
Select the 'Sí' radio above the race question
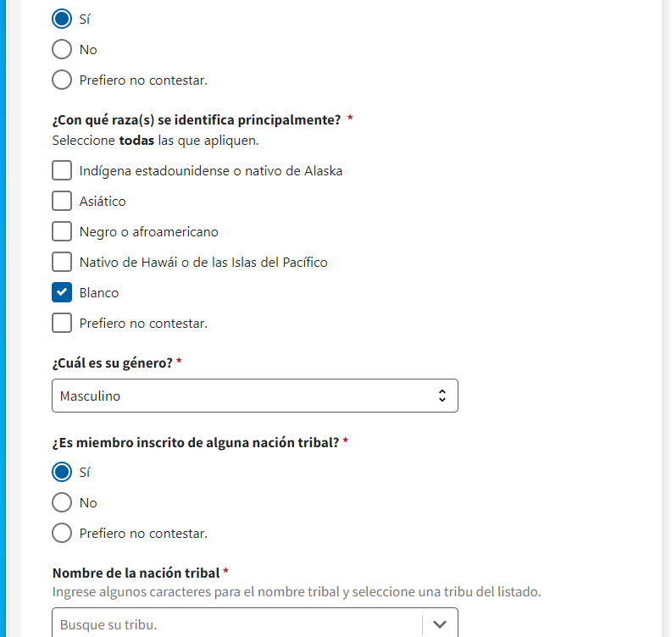[x=62, y=19]
